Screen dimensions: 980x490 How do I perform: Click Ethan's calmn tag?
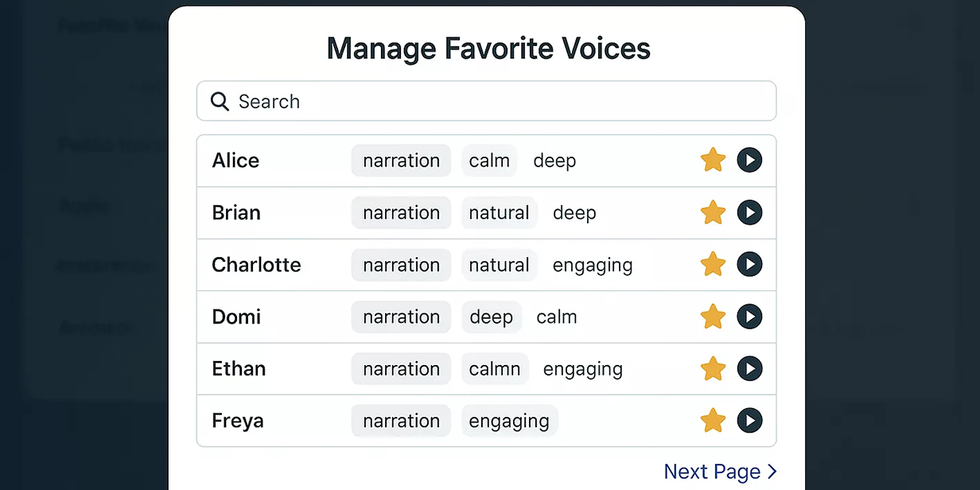(x=495, y=368)
